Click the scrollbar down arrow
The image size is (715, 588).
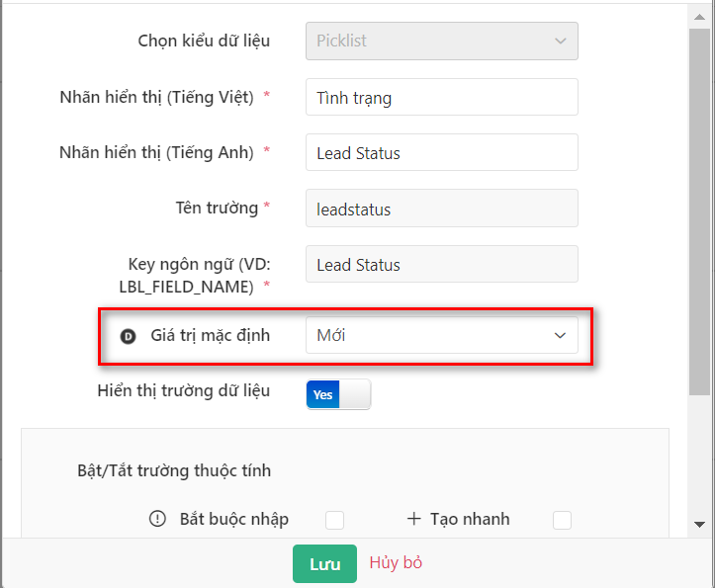(699, 525)
